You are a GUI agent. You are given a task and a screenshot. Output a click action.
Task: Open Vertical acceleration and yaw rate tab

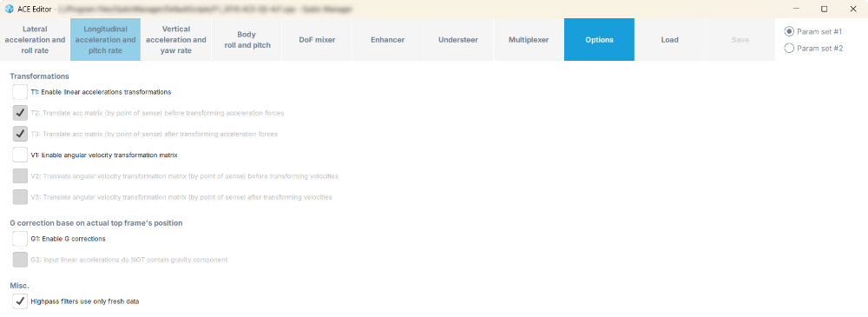click(x=176, y=39)
